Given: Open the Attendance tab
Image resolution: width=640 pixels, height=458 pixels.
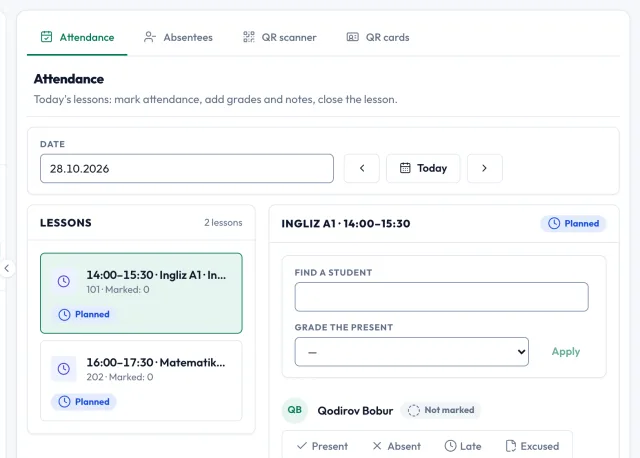Looking at the screenshot, I should [x=78, y=37].
